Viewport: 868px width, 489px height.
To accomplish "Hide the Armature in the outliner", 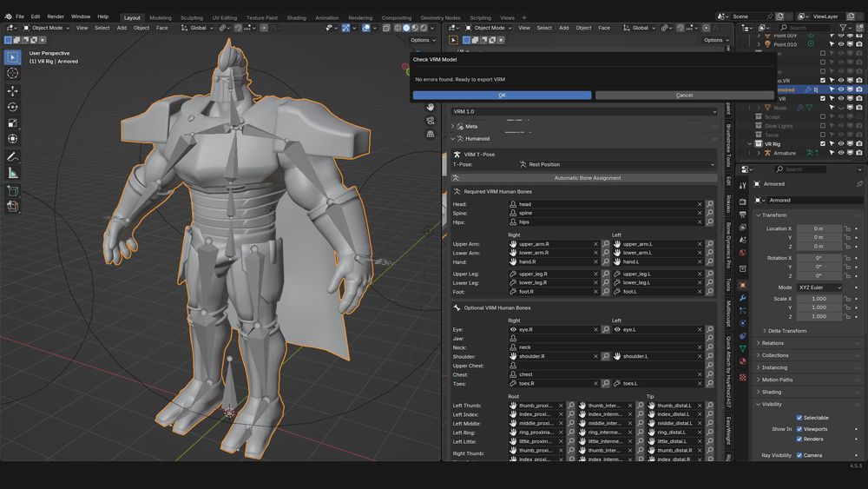I will tap(841, 153).
